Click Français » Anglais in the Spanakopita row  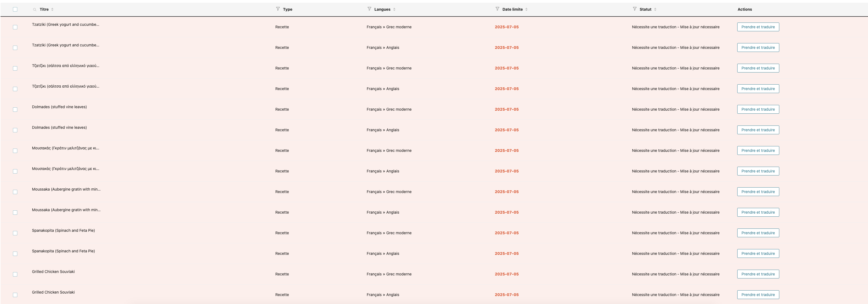coord(383,253)
